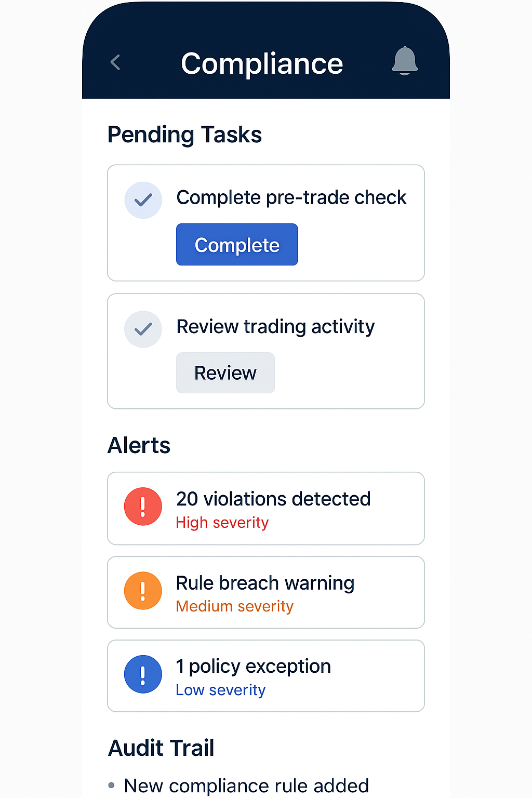The width and height of the screenshot is (532, 798).
Task: Click the Compliance page title
Action: point(262,63)
